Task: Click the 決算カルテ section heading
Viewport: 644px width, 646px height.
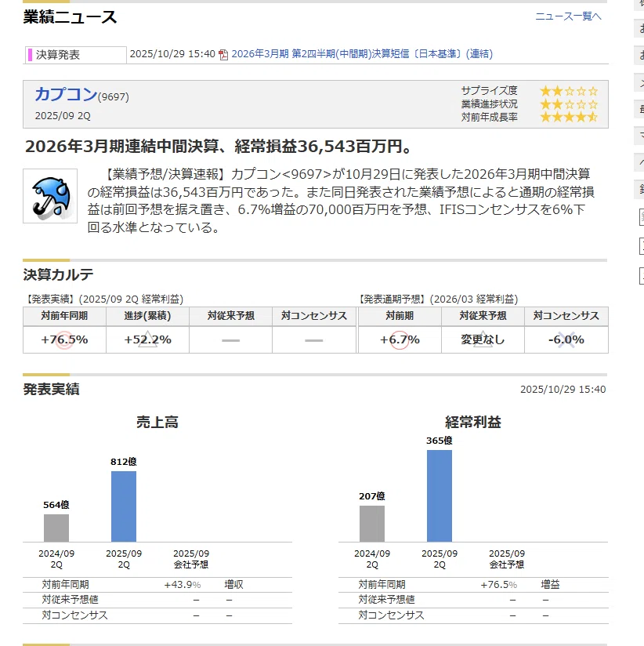Action: 59,275
